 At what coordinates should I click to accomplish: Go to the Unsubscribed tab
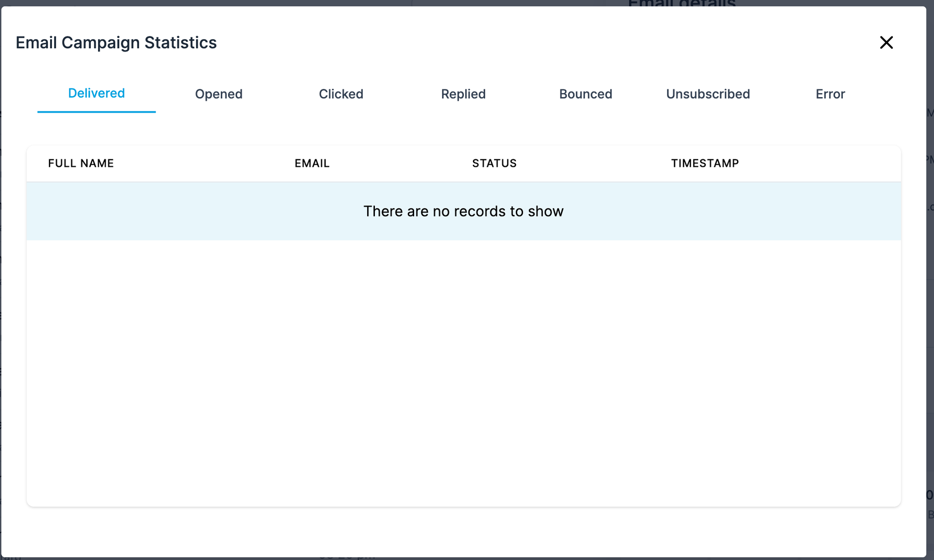(x=708, y=94)
